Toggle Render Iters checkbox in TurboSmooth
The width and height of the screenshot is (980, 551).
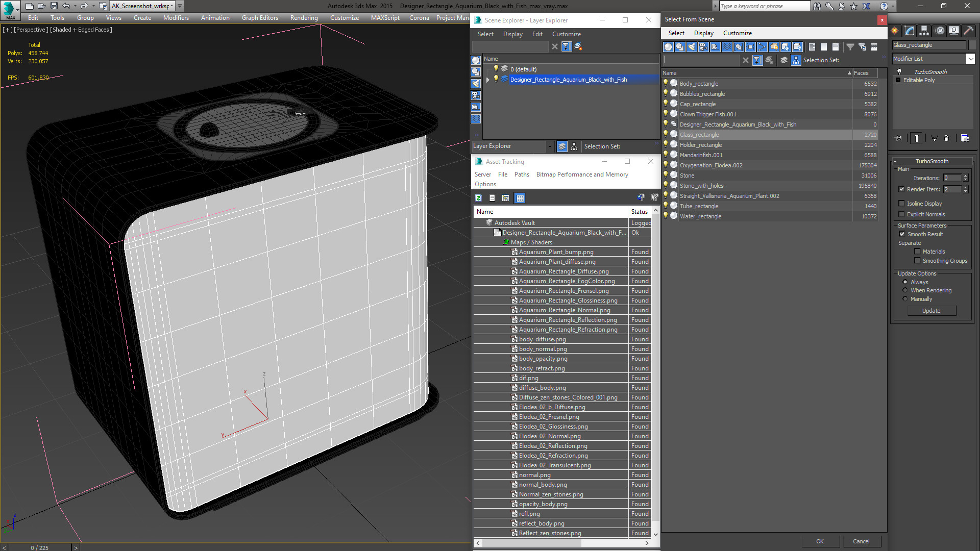click(901, 189)
